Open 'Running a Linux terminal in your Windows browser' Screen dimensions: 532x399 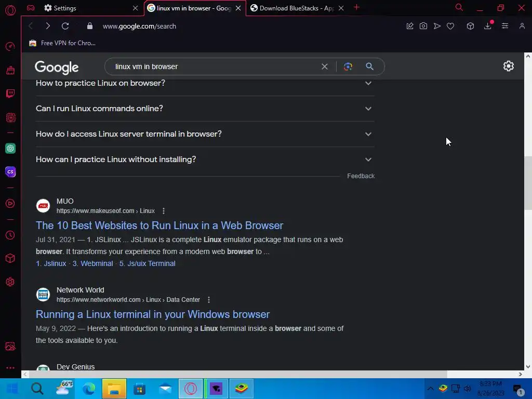153,314
